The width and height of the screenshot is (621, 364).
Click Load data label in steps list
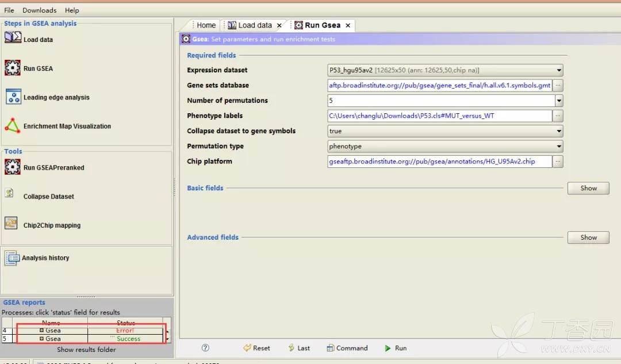pyautogui.click(x=38, y=40)
